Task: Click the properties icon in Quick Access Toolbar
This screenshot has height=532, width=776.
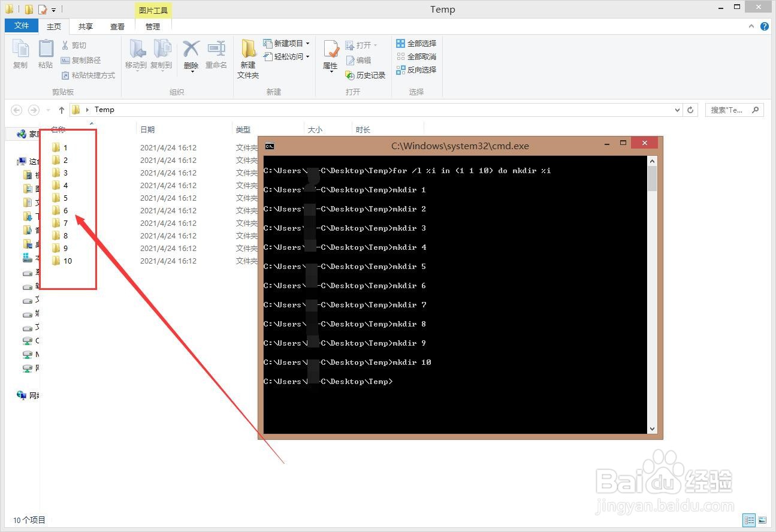Action: point(43,10)
